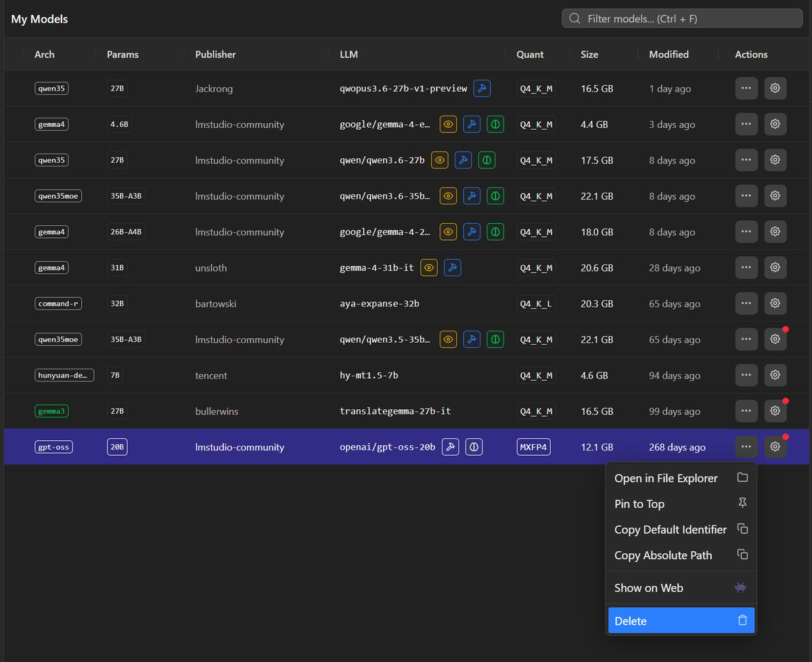Open the three-dots menu for hy-mt1.5-7b
This screenshot has height=662, width=812.
(x=746, y=375)
